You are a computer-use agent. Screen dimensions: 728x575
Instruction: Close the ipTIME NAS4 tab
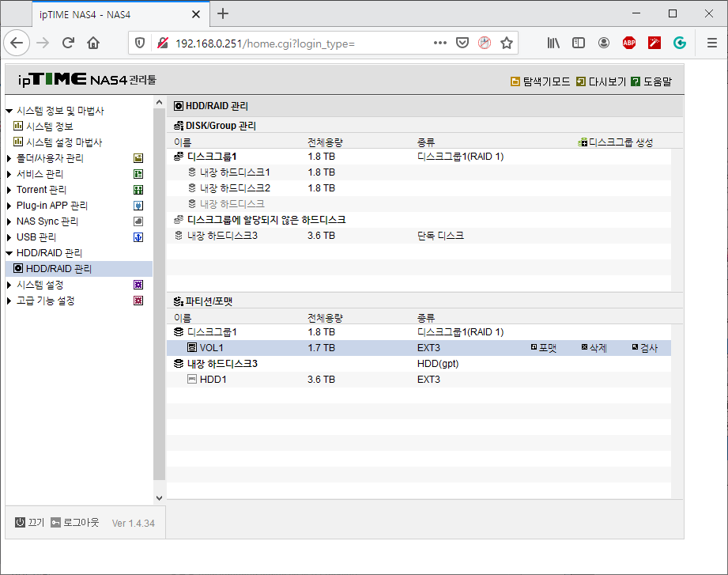coord(196,14)
